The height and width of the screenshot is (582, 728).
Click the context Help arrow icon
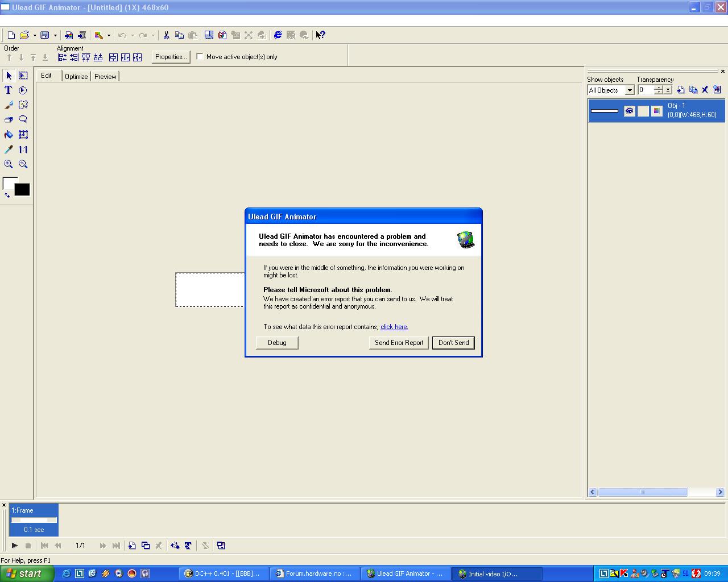pyautogui.click(x=320, y=35)
